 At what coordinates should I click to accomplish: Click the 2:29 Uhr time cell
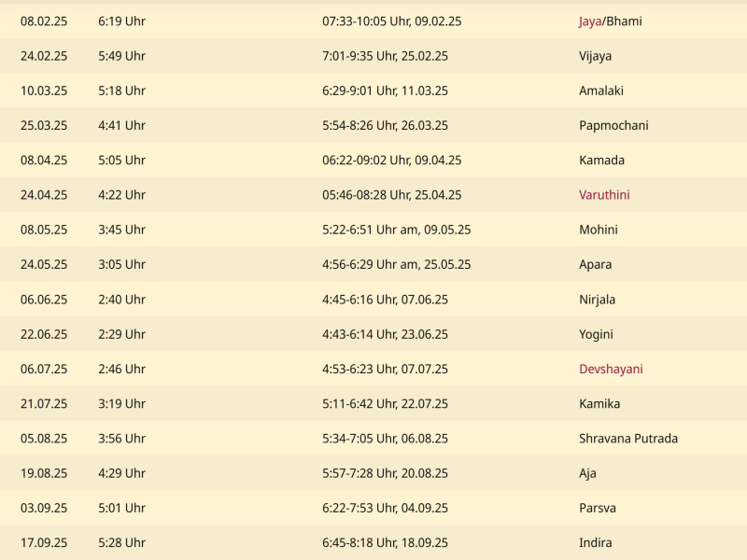121,334
